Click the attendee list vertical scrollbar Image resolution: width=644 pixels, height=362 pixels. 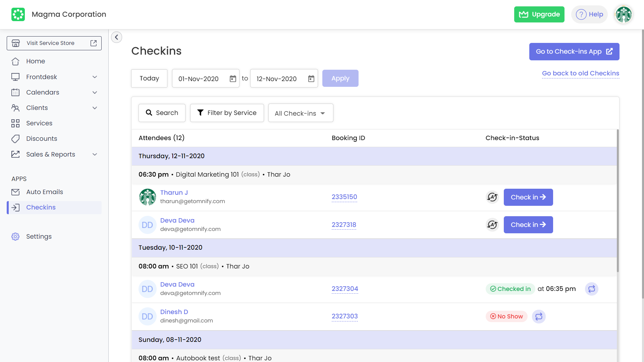coord(618,201)
